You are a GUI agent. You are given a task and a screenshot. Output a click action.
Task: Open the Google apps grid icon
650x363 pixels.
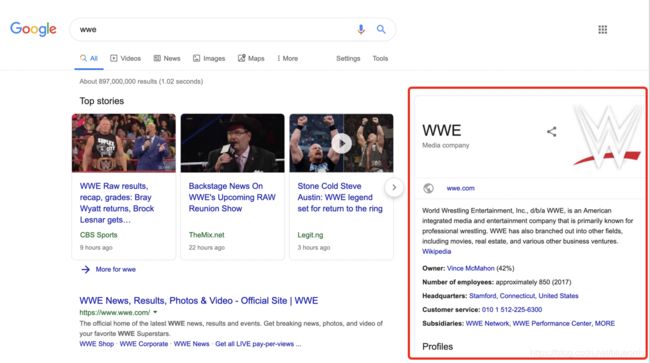[603, 29]
